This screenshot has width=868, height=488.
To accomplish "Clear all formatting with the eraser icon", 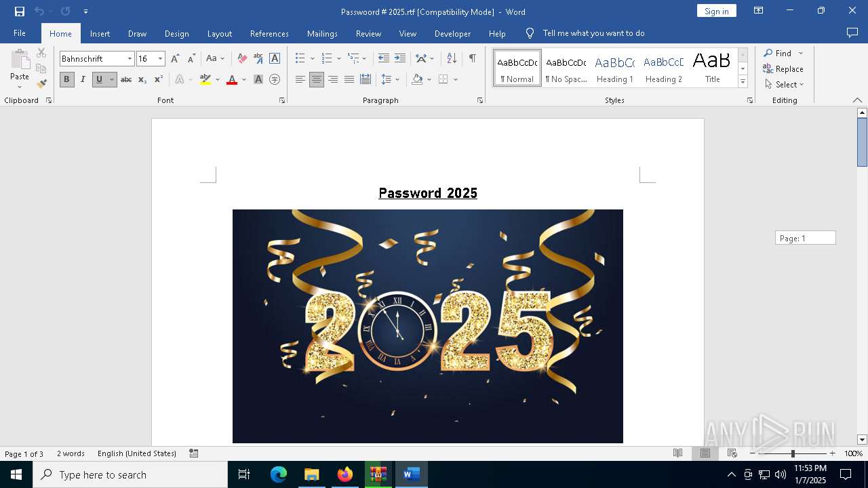I will coord(242,58).
